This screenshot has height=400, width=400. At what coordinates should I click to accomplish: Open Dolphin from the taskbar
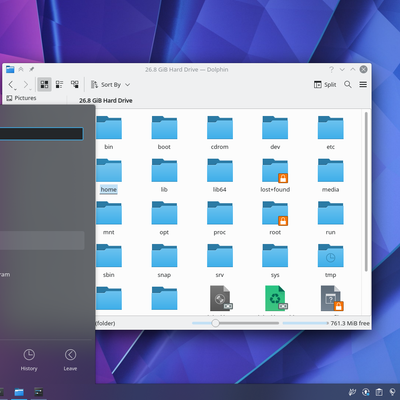19,392
